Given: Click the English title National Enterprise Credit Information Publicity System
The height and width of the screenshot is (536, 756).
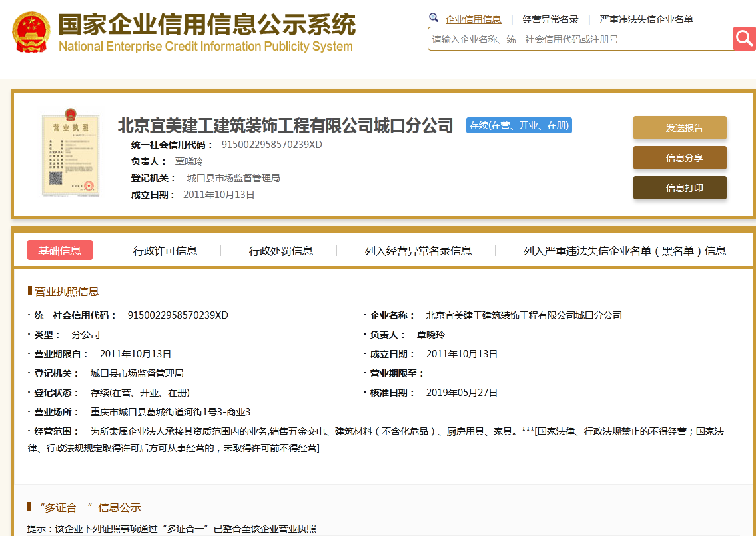Looking at the screenshot, I should coord(205,46).
